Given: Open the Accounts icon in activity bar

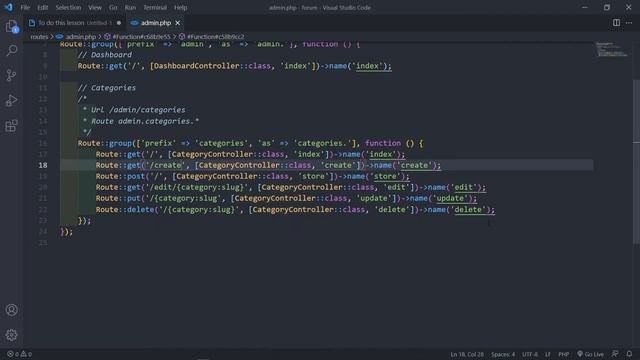Looking at the screenshot, I should point(11,310).
